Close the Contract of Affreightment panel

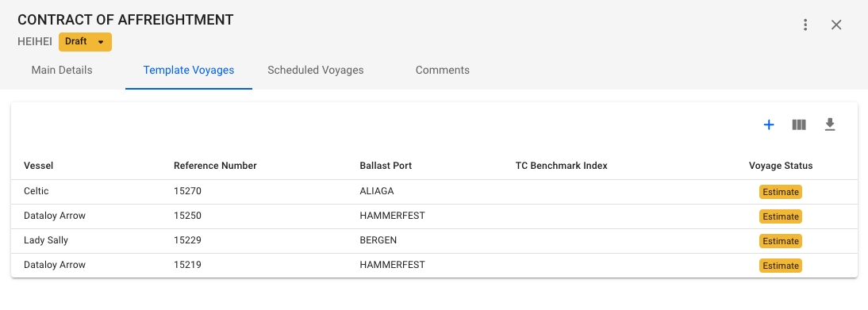coord(836,25)
